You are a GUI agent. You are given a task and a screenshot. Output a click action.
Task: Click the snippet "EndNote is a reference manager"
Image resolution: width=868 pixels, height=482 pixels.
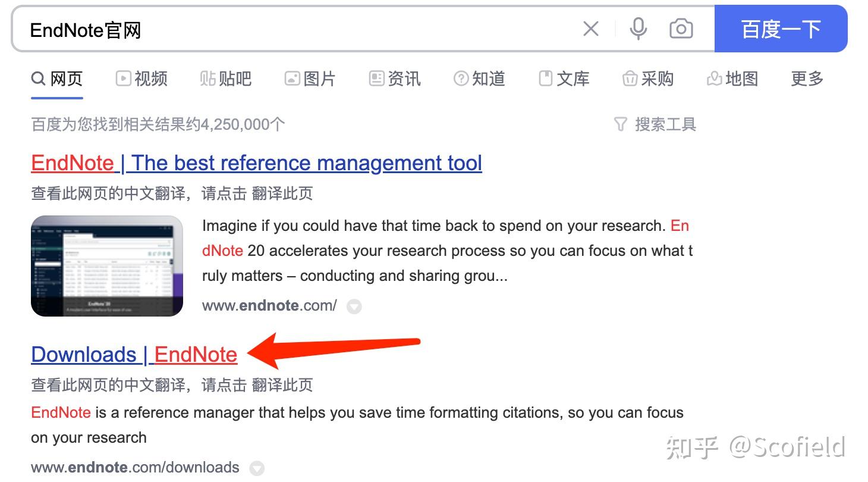coord(357,425)
